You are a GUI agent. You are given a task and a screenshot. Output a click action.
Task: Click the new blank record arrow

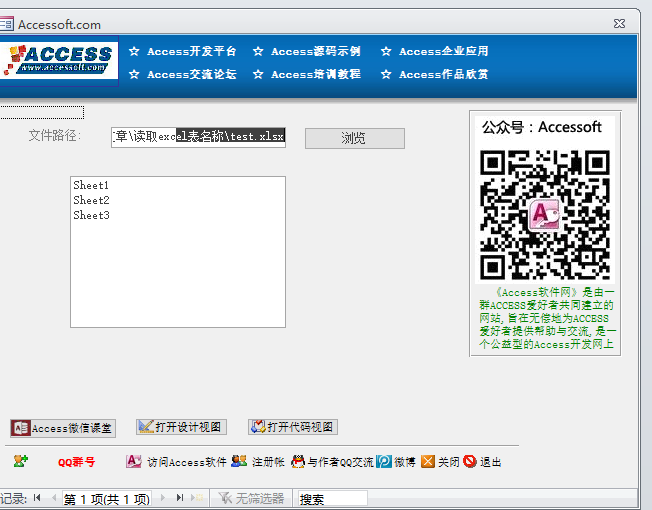197,498
